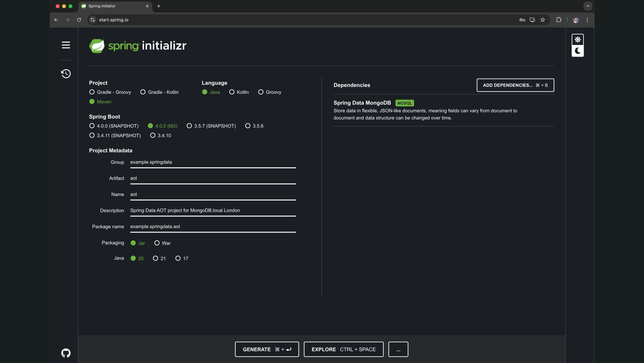
Task: Choose Kotlin as the language
Action: 232,92
